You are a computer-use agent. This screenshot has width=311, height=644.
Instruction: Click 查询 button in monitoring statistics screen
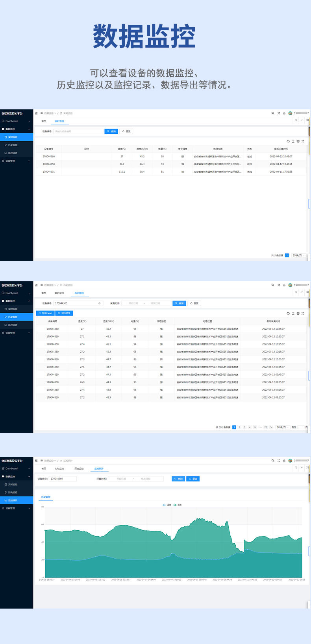(x=178, y=479)
